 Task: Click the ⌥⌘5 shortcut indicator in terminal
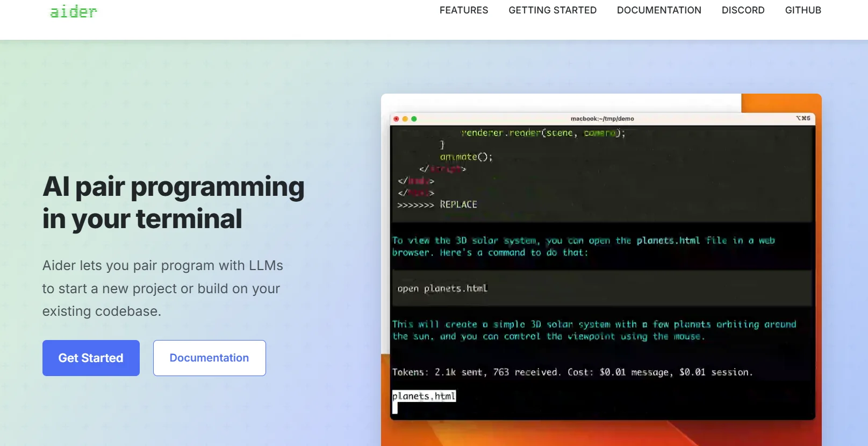tap(803, 118)
